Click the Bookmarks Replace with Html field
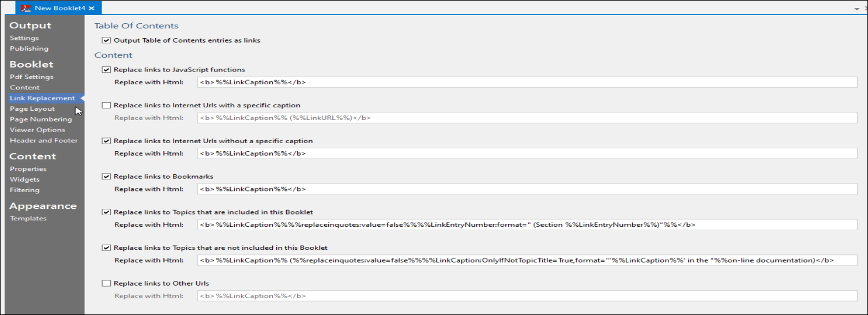The image size is (868, 315). click(x=526, y=189)
